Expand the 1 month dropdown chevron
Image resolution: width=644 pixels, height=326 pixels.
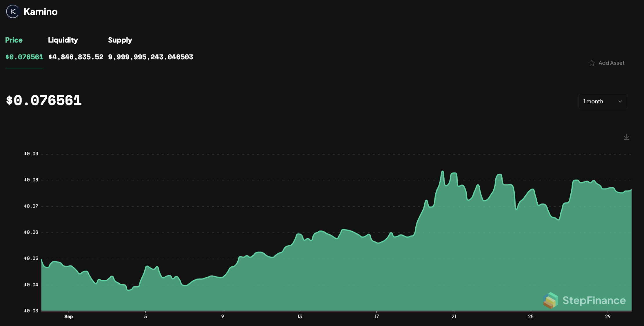620,102
